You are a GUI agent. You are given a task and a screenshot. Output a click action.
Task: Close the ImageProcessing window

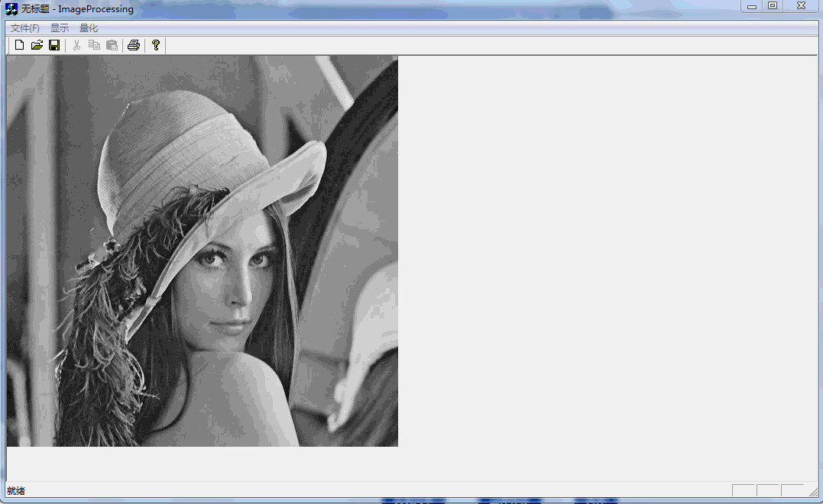click(801, 6)
